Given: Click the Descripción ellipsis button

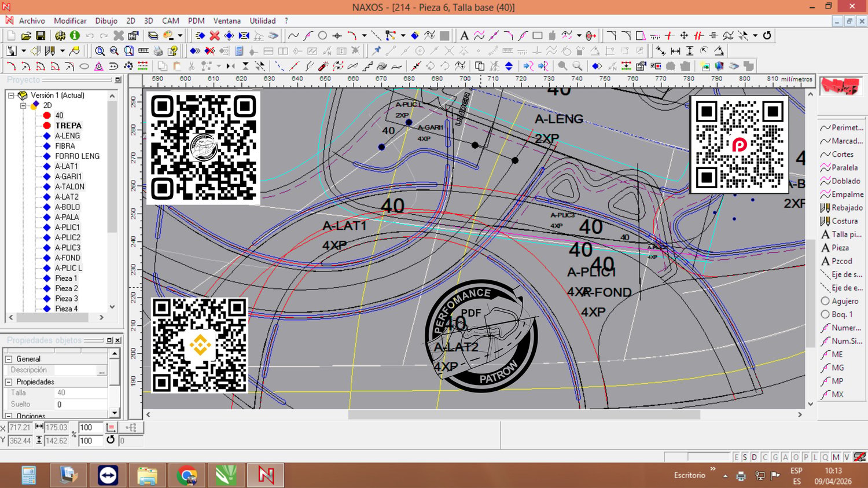Looking at the screenshot, I should click(x=102, y=370).
